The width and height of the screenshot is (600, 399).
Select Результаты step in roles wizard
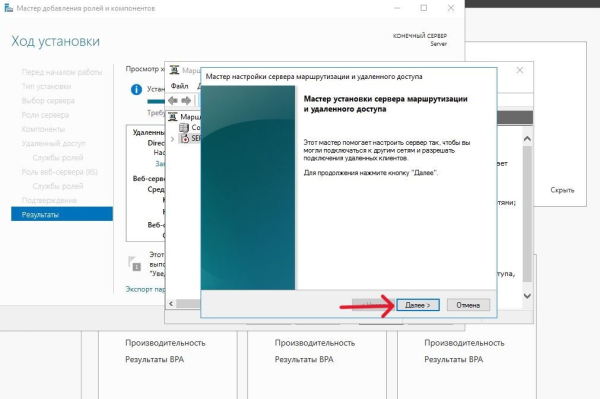point(62,214)
